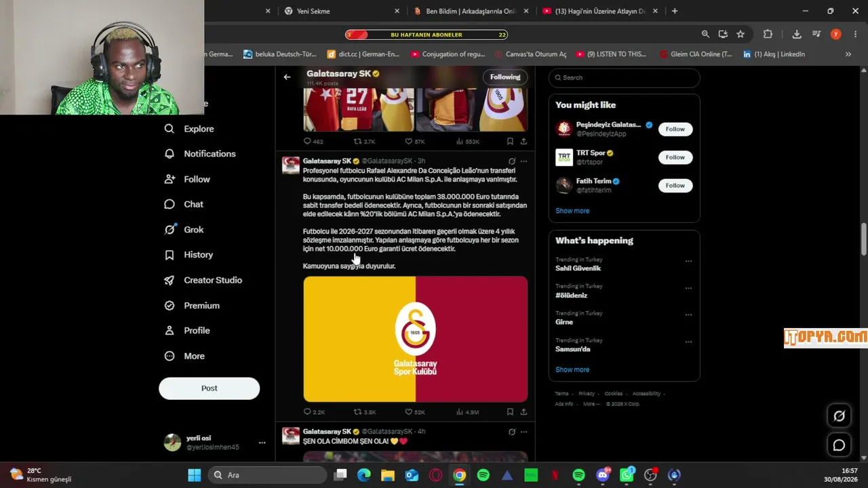Image resolution: width=868 pixels, height=488 pixels.
Task: Open History in the sidebar
Action: point(189,255)
